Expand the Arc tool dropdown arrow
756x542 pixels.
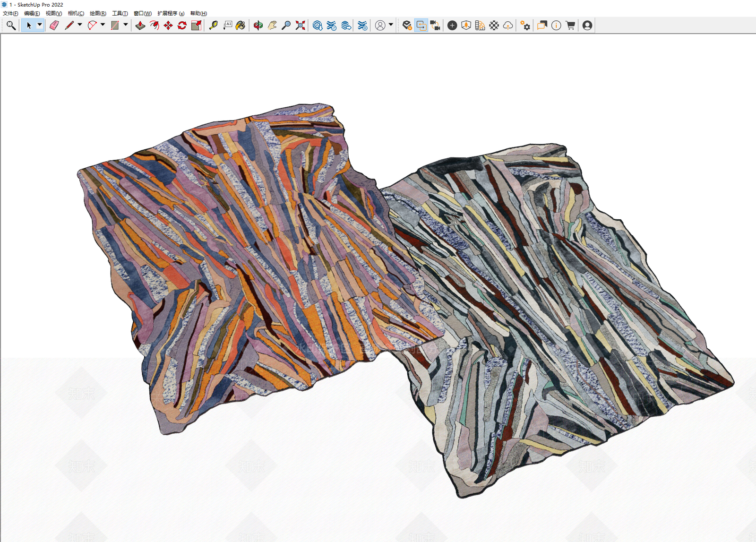click(103, 25)
